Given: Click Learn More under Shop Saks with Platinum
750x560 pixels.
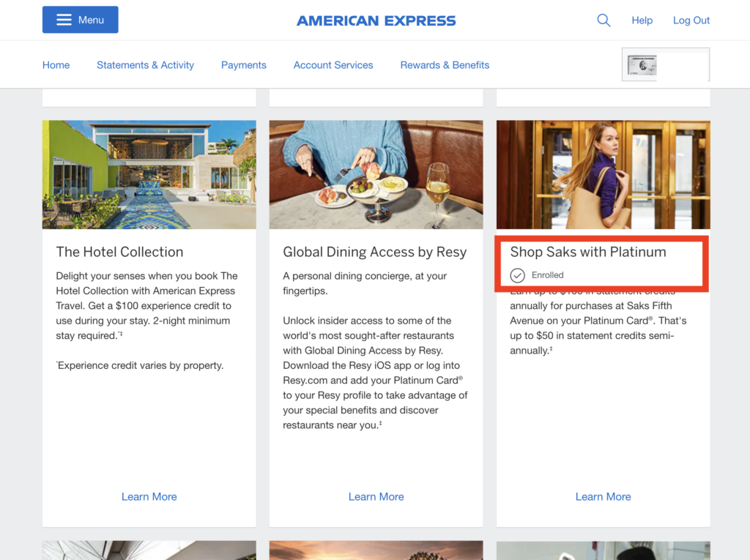Looking at the screenshot, I should (604, 497).
